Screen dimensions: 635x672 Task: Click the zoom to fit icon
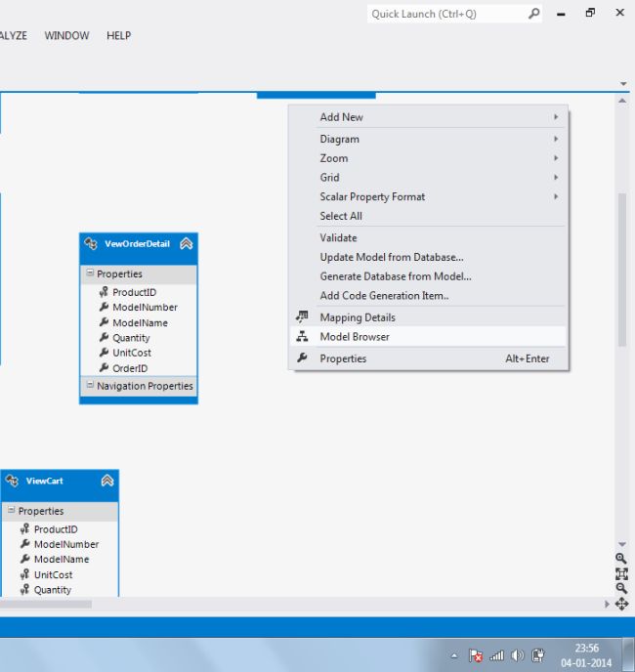click(x=621, y=573)
